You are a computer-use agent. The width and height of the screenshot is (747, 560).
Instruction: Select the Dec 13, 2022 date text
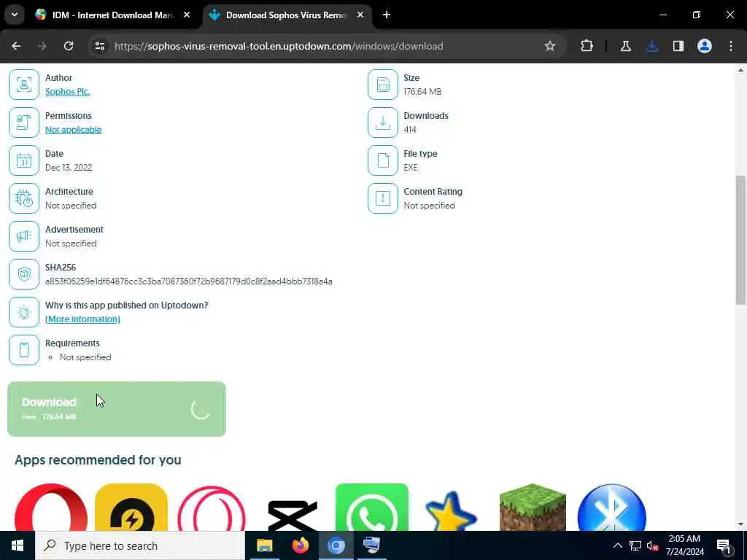pos(69,168)
